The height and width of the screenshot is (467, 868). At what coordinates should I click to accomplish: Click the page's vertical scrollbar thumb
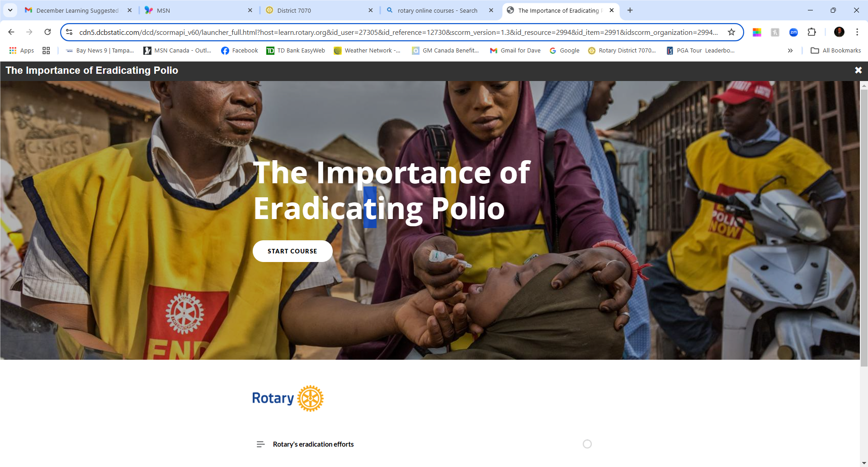point(864,226)
